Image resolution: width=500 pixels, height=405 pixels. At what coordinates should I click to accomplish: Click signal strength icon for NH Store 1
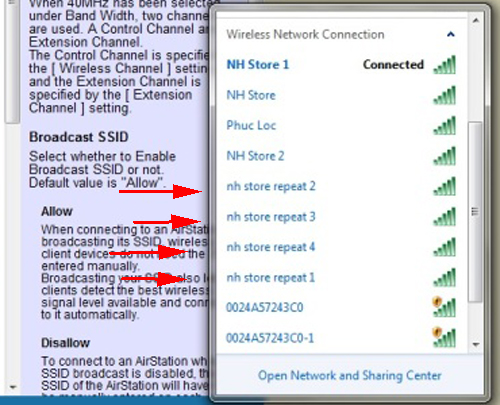tap(445, 65)
